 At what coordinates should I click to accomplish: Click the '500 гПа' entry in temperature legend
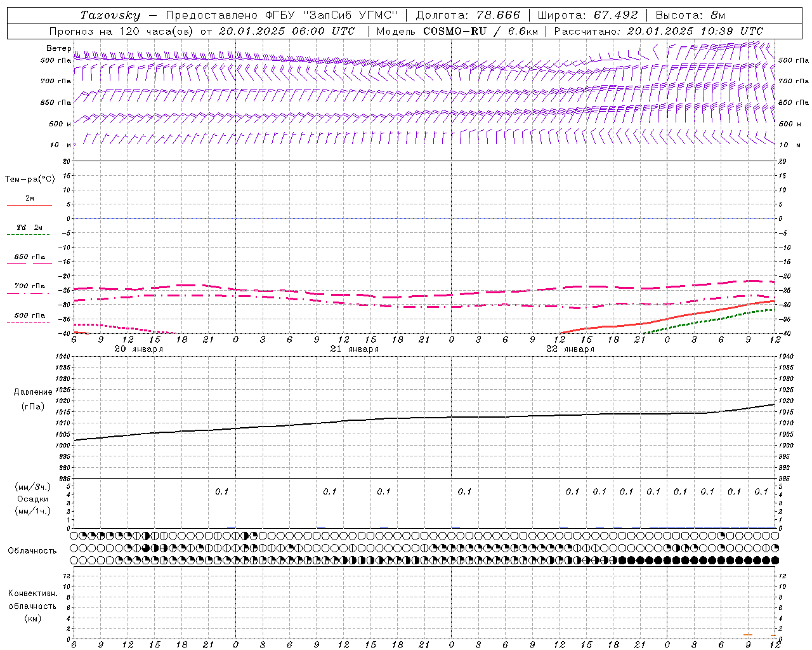coord(30,315)
